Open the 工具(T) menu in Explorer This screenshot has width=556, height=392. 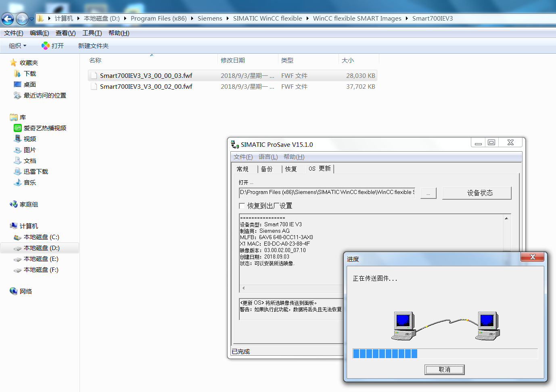click(x=92, y=33)
